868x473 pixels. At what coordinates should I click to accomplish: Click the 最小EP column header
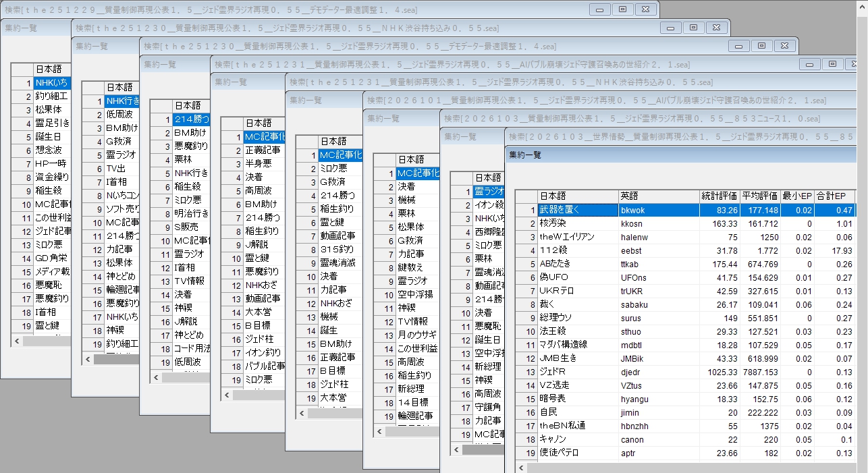click(796, 196)
